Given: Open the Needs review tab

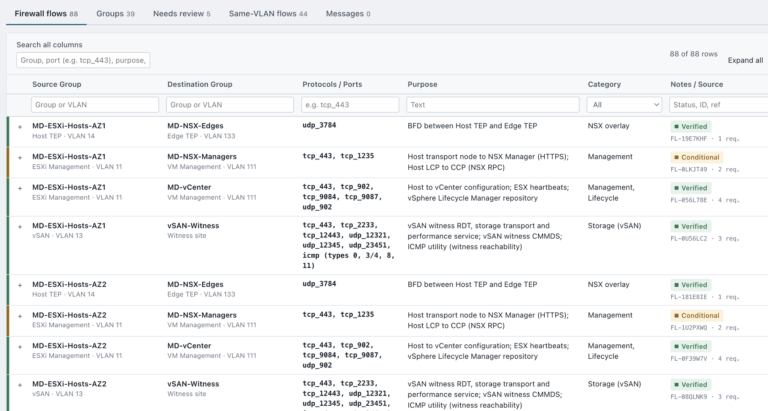Looking at the screenshot, I should (182, 14).
